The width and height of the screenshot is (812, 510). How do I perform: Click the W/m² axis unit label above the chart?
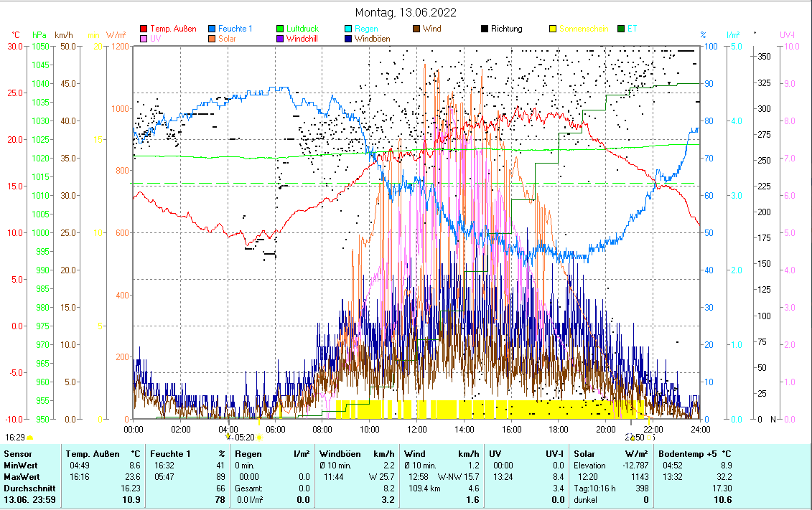[116, 35]
